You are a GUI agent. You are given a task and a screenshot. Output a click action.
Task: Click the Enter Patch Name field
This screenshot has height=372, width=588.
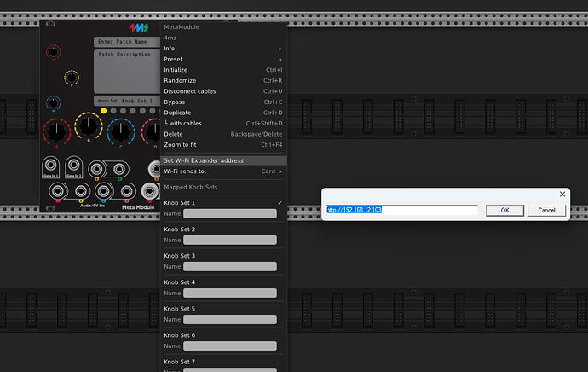pyautogui.click(x=127, y=42)
